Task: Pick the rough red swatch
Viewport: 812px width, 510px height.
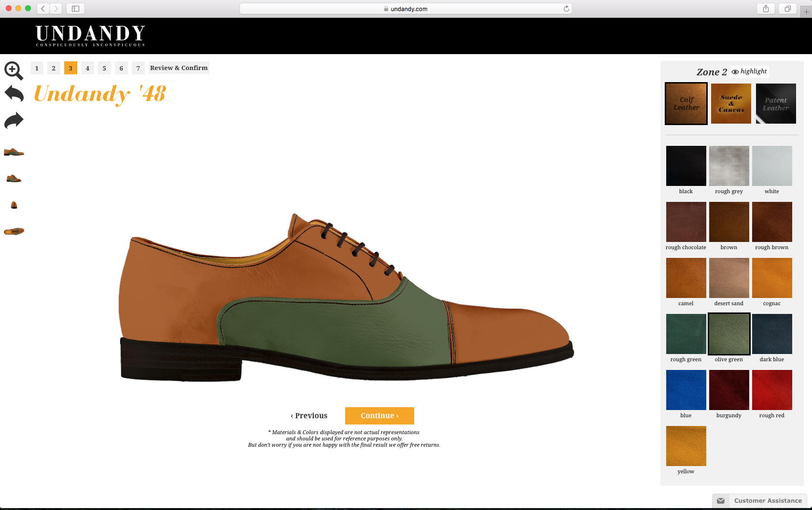Action: click(772, 390)
